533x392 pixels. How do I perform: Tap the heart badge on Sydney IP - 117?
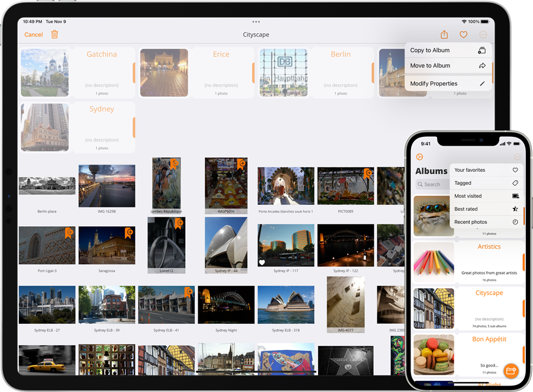(262, 262)
